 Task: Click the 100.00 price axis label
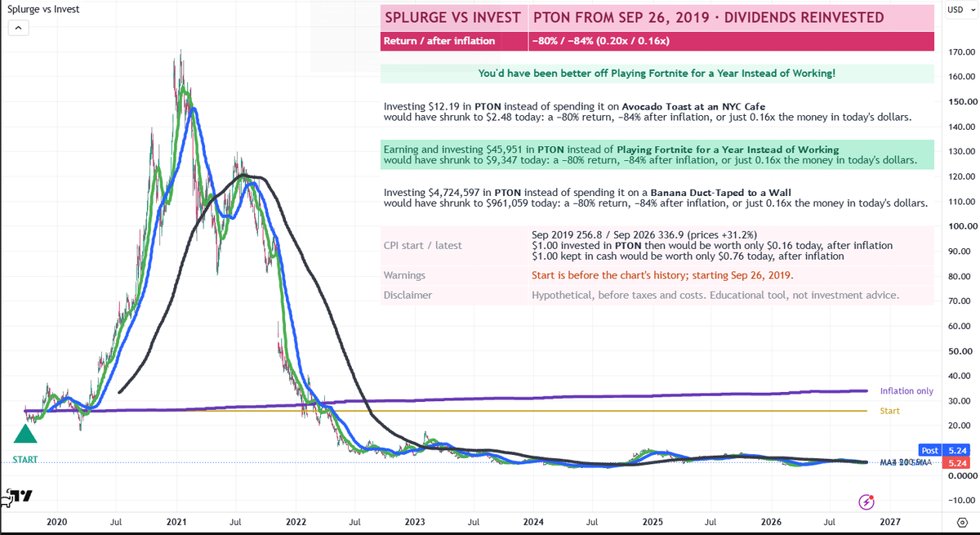(962, 226)
